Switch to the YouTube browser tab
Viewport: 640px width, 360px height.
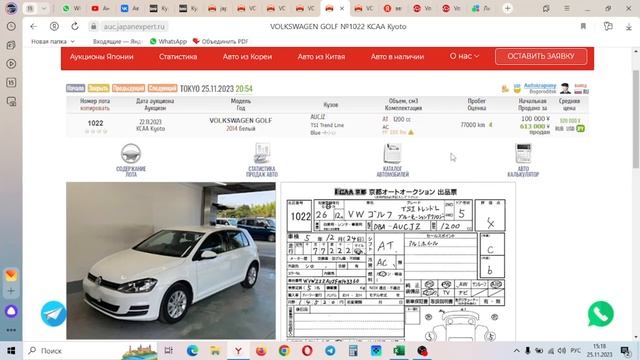coord(100,8)
